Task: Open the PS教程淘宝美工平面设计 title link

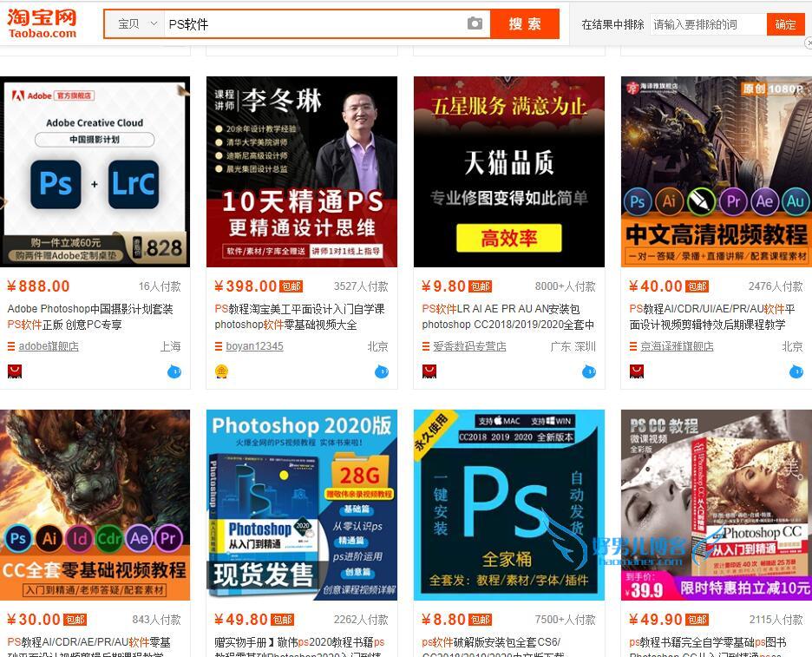Action: coord(299,317)
